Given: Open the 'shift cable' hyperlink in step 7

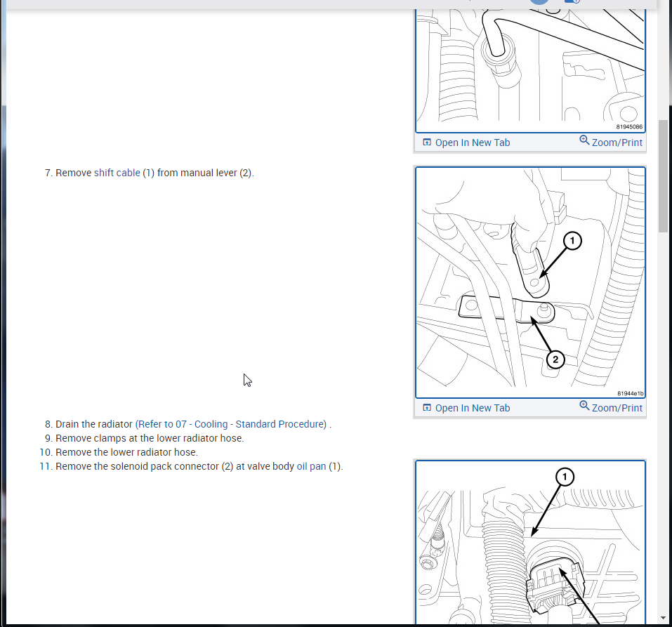Looking at the screenshot, I should click(x=117, y=173).
